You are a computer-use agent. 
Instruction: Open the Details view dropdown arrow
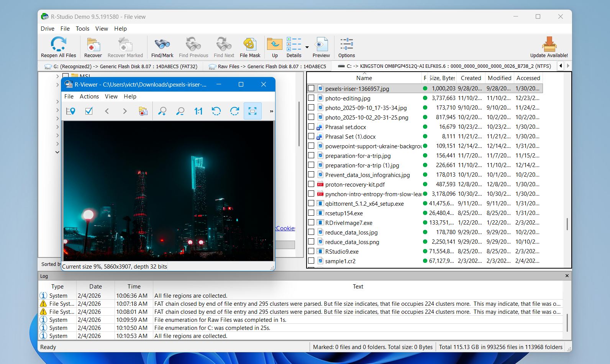pyautogui.click(x=307, y=47)
